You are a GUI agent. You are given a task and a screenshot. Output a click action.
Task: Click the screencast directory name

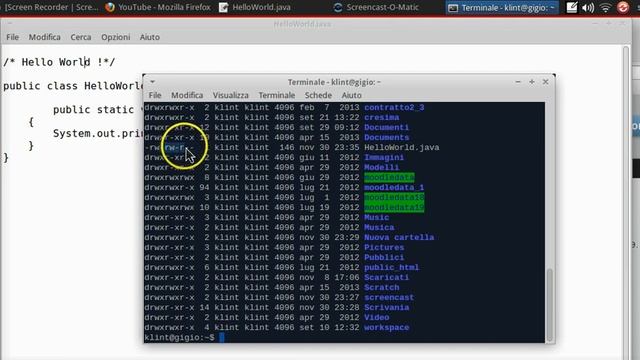(389, 298)
